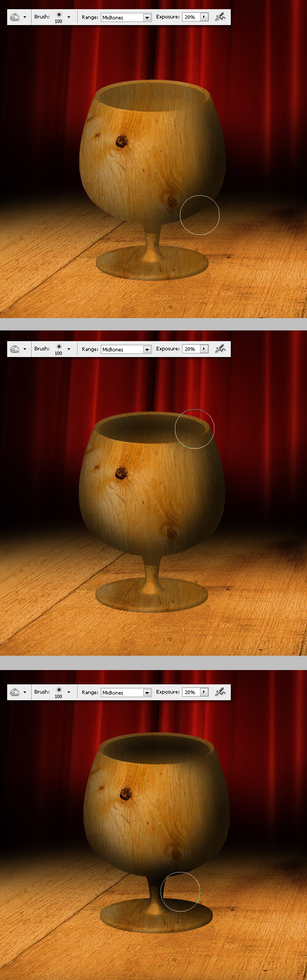This screenshot has height=980, width=307.
Task: Open the Exposure slider arrow in the second options bar
Action: coord(204,349)
